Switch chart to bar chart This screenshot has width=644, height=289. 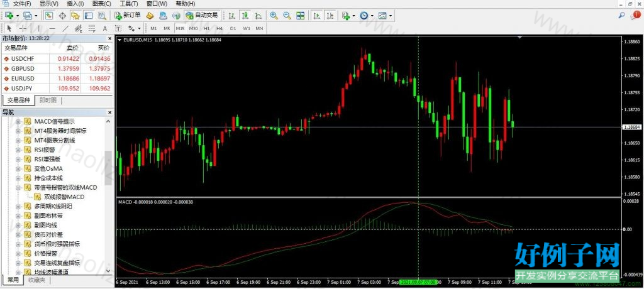(x=232, y=16)
